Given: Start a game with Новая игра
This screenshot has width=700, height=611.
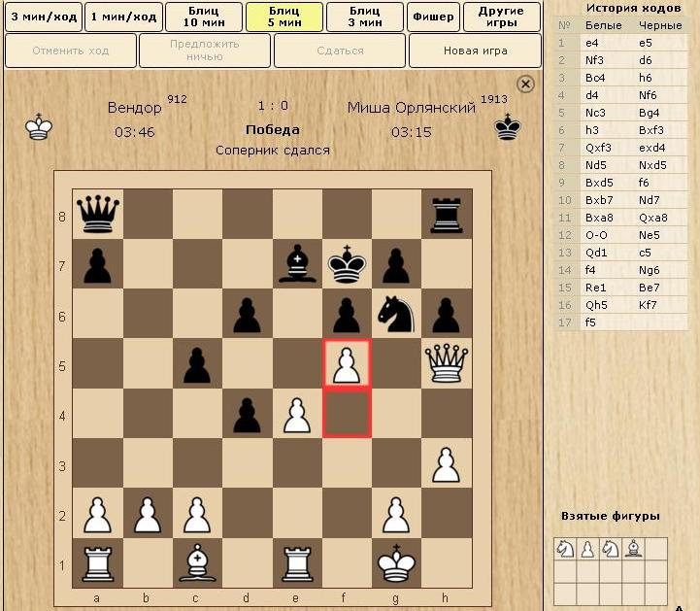Looking at the screenshot, I should click(475, 51).
